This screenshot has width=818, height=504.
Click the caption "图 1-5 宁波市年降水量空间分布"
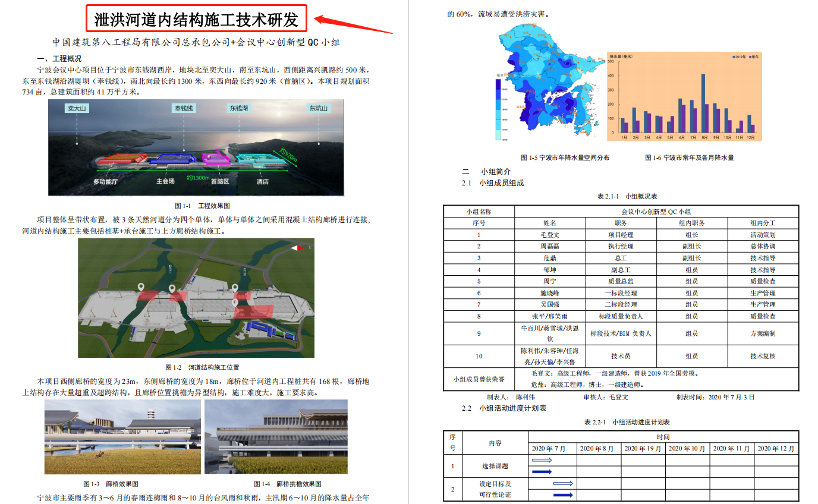coord(565,158)
